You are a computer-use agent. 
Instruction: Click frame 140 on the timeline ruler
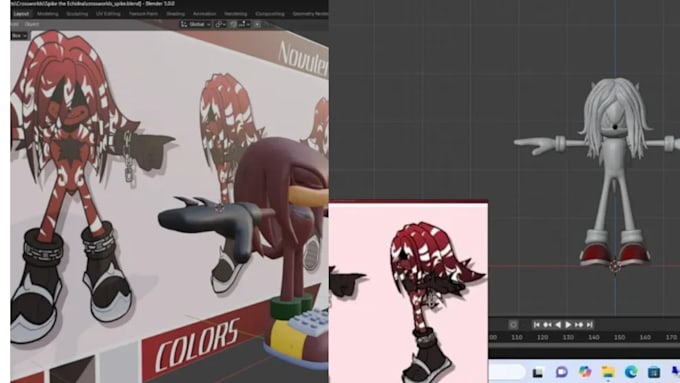tap(593, 337)
